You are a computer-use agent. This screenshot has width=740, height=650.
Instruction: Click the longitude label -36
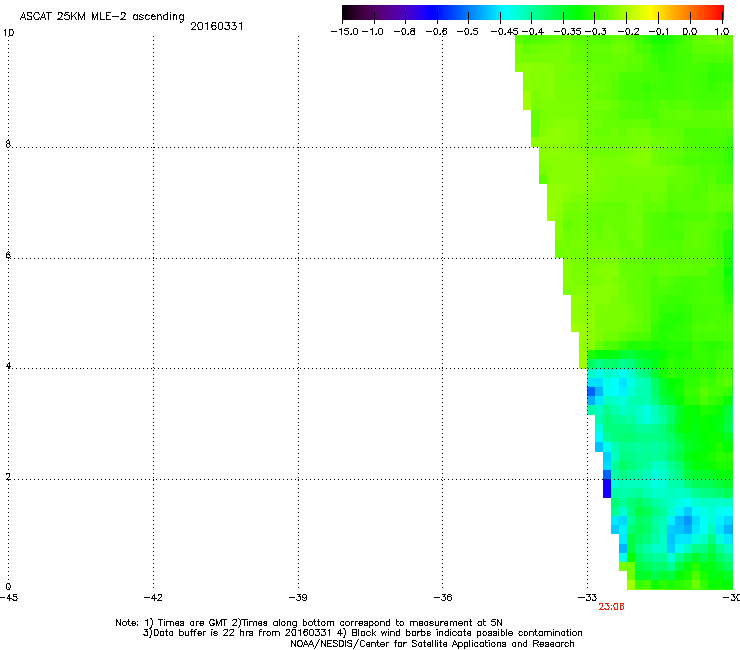(443, 598)
